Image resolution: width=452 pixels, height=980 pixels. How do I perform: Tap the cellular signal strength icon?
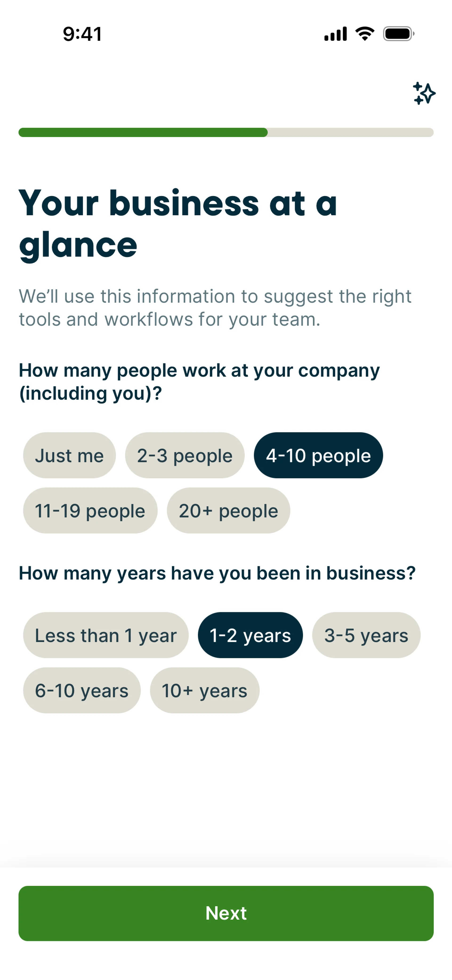[335, 34]
